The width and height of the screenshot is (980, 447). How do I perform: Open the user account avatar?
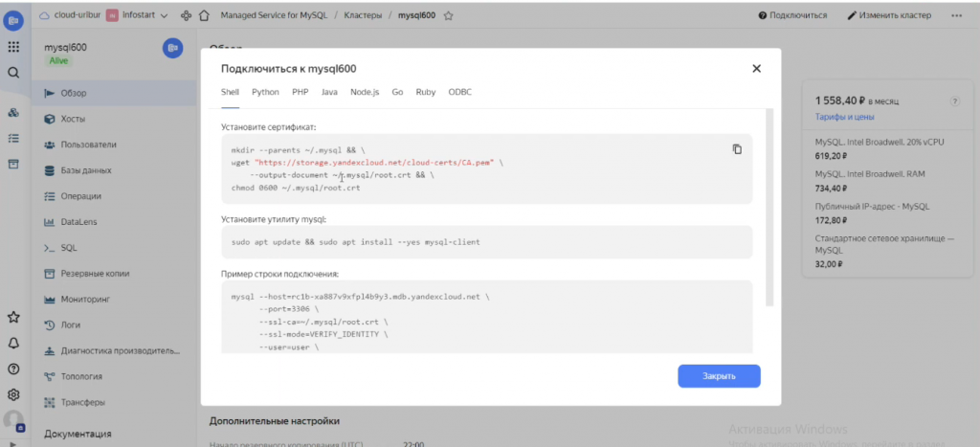[13, 421]
